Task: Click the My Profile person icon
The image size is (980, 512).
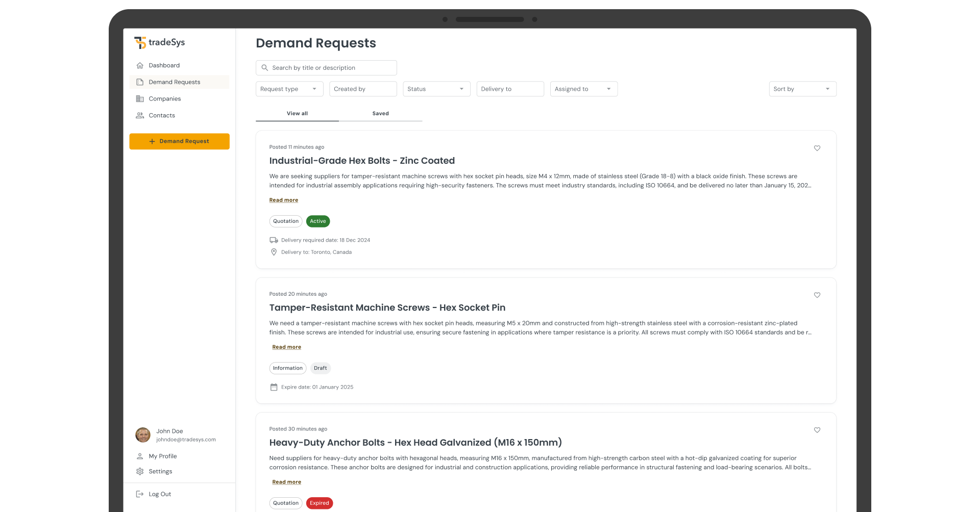Action: click(140, 456)
